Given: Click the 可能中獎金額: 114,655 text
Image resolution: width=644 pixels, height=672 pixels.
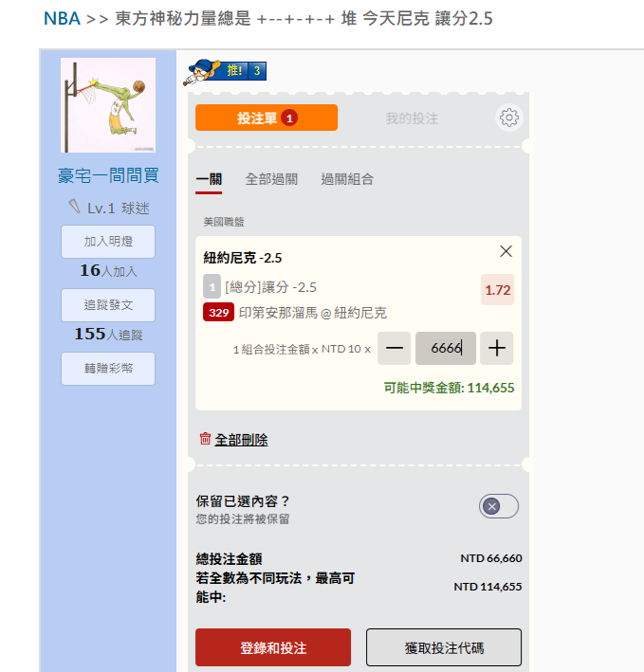Looking at the screenshot, I should [x=449, y=388].
